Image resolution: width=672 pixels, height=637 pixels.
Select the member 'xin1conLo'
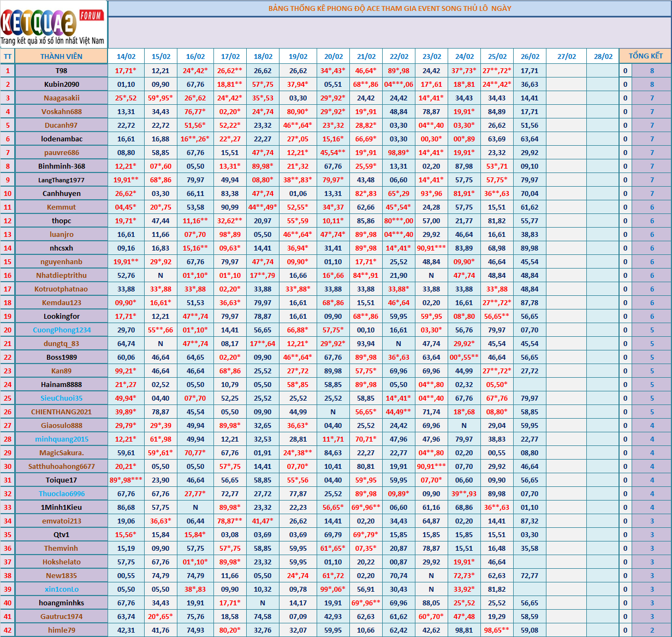(61, 589)
